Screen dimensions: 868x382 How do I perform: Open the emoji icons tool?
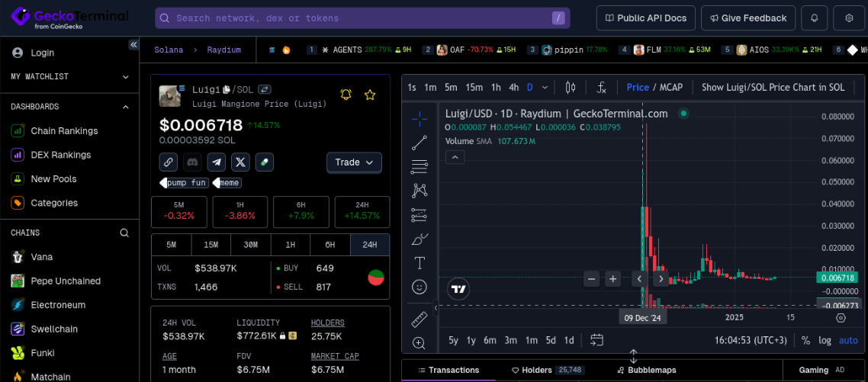coord(420,286)
